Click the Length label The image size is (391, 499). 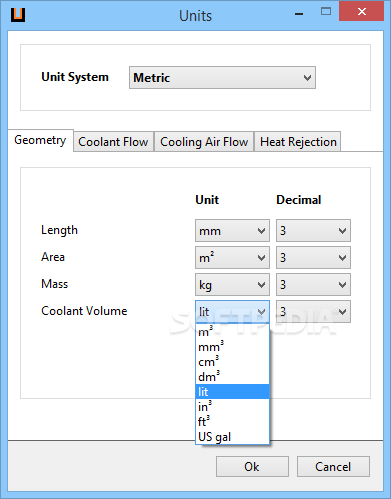(x=59, y=230)
